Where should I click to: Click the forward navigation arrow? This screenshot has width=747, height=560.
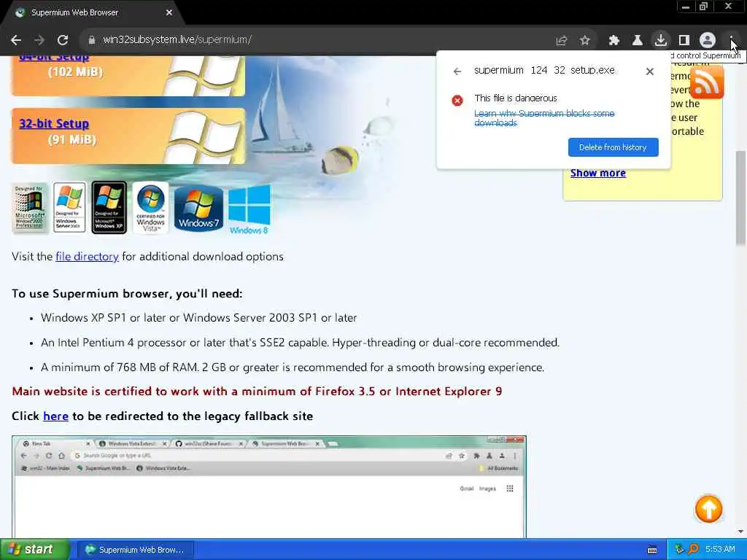(x=39, y=40)
